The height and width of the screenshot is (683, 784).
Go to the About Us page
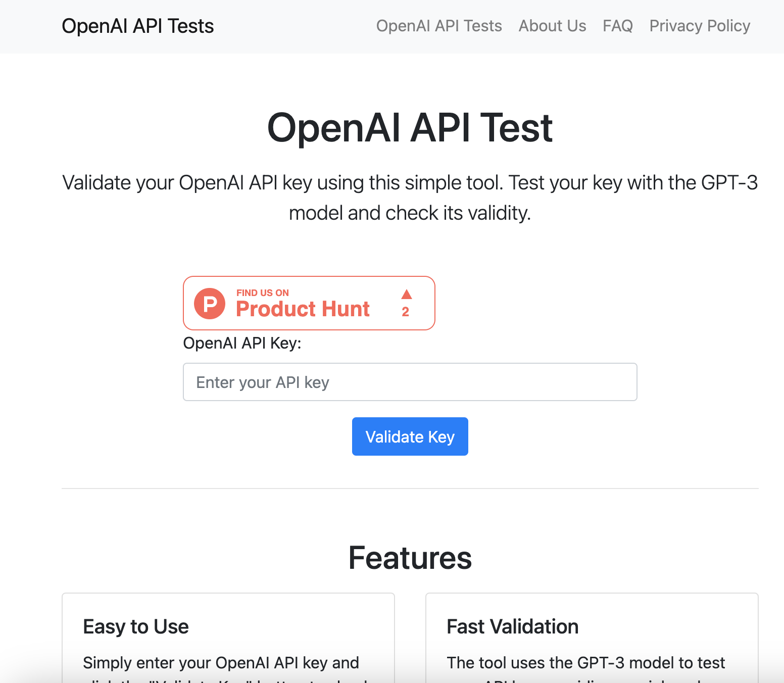click(x=552, y=26)
